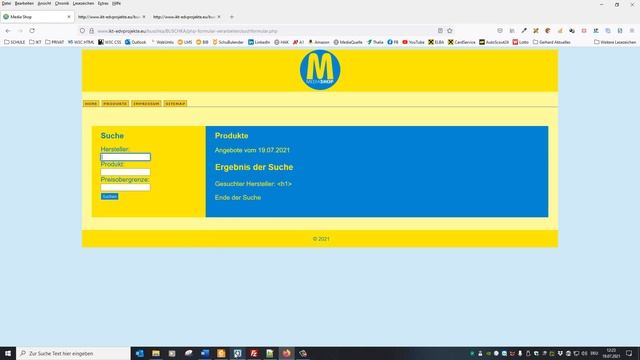Open reader view icon in address bar
Screen dimensions: 640x360
pos(440,31)
